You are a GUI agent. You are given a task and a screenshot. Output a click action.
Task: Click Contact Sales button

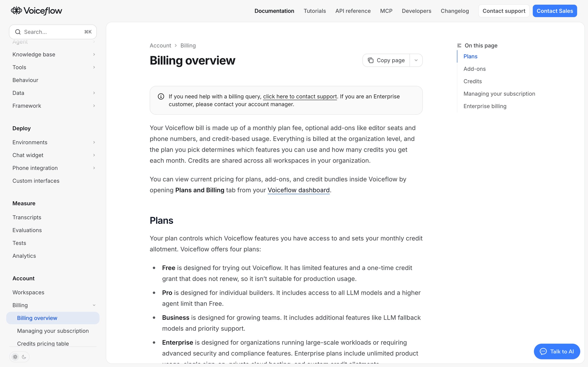click(555, 11)
